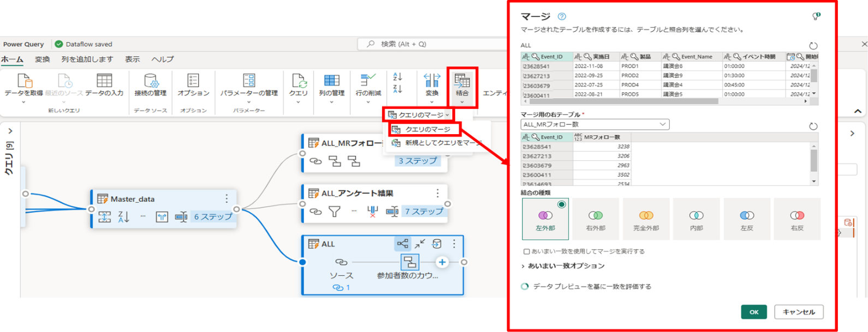Open the 表示 tab
Viewport: 868px width, 332px height.
click(x=132, y=59)
